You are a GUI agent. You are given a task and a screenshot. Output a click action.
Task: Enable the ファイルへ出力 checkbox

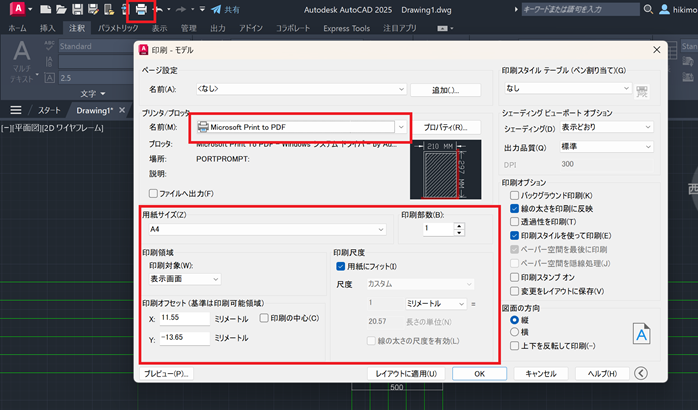(x=153, y=193)
